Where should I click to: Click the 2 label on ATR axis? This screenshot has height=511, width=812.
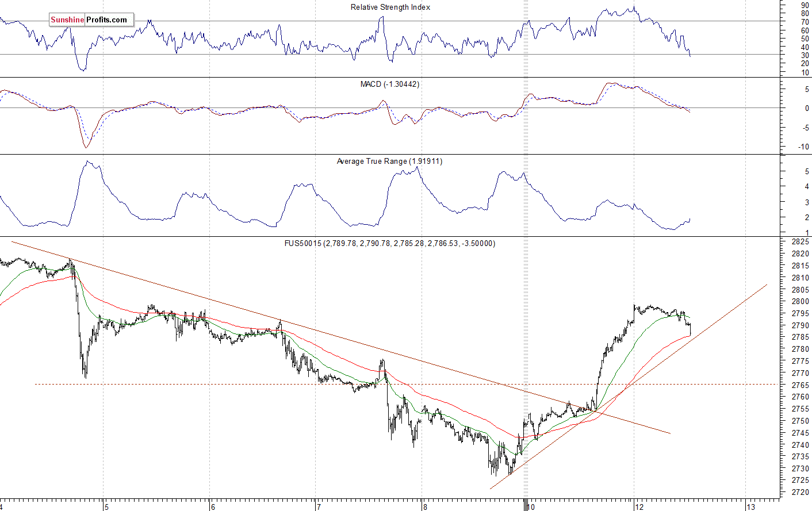[807, 218]
